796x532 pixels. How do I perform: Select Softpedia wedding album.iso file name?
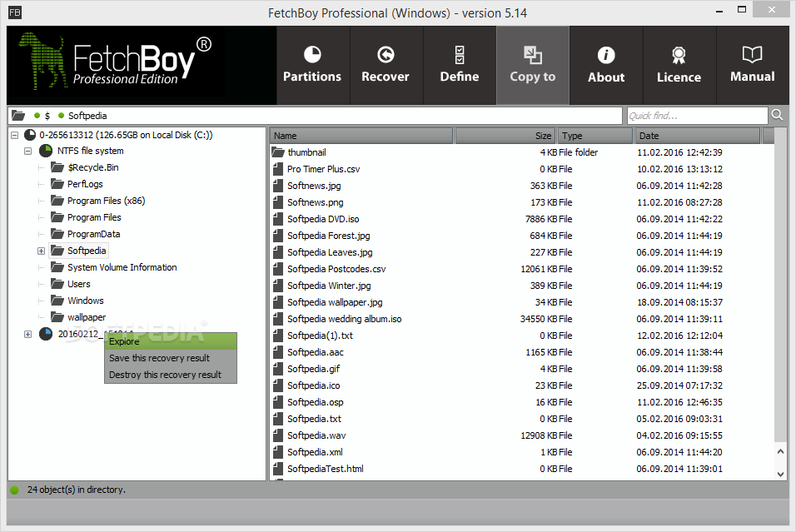[344, 320]
